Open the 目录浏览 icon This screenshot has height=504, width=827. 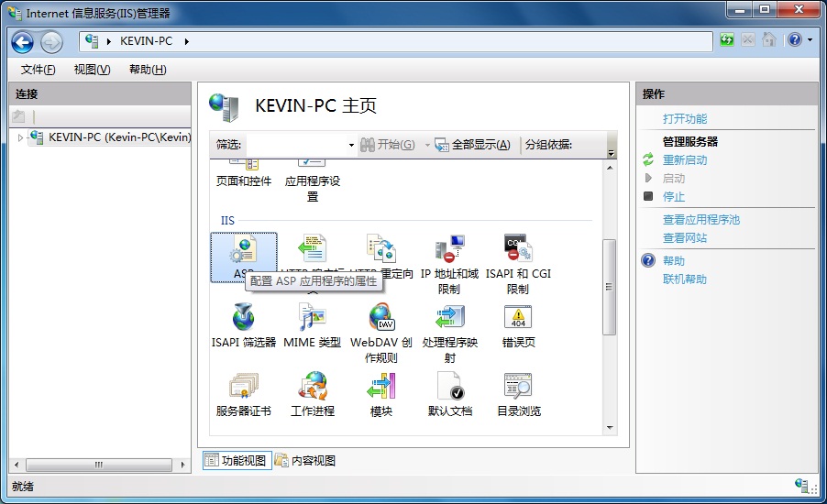(x=518, y=388)
